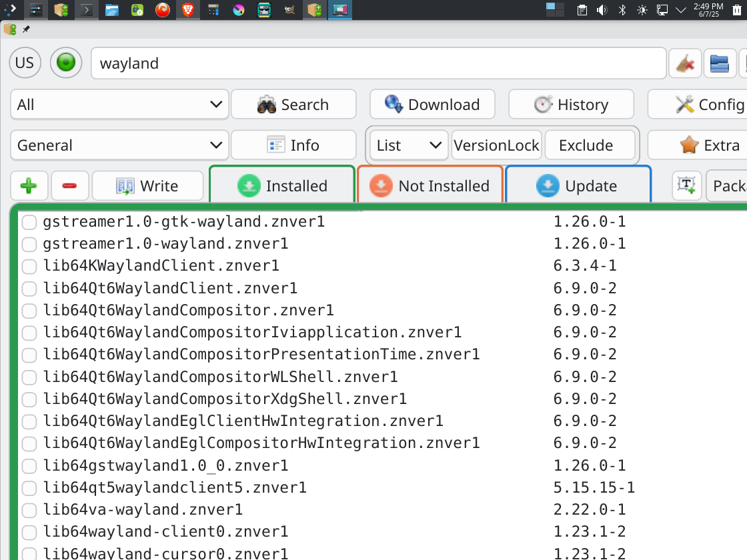The image size is (747, 560).
Task: Check gstreamer1.0-wayland.znver1 checkbox
Action: pyautogui.click(x=29, y=244)
